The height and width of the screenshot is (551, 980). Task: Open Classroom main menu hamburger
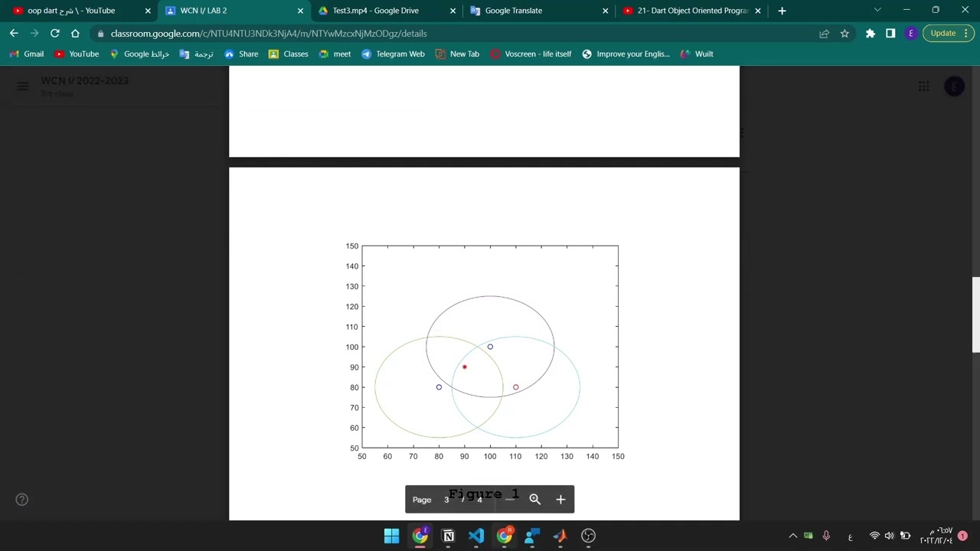(23, 86)
